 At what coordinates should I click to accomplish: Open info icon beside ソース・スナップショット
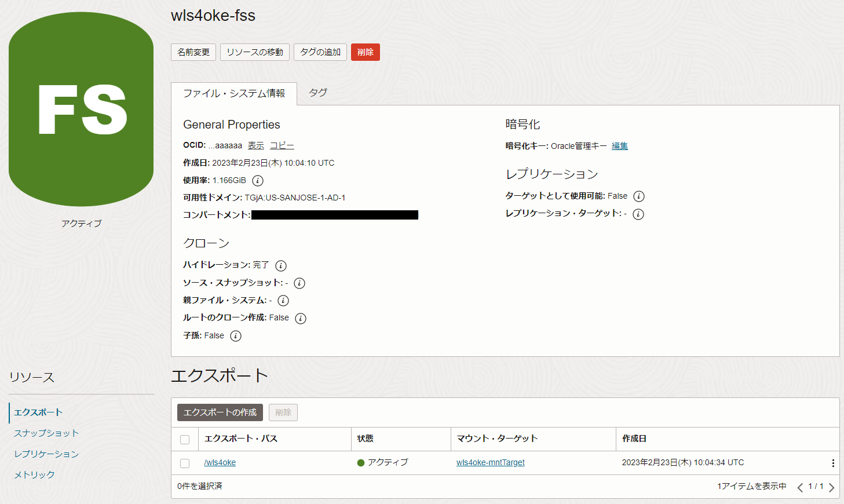point(299,283)
